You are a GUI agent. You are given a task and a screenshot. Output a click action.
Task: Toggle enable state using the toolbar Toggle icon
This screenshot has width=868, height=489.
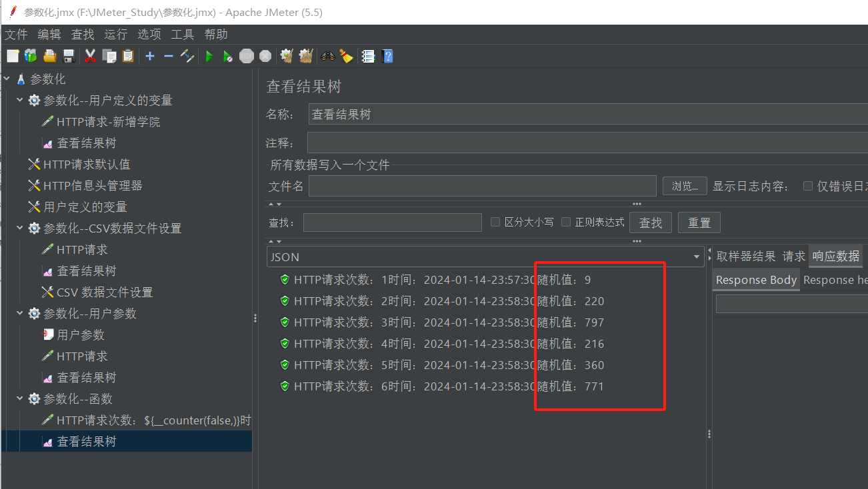click(x=187, y=57)
